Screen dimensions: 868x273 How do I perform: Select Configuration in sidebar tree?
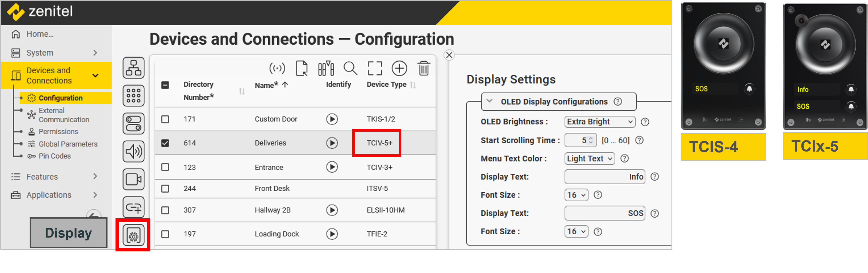pos(61,98)
